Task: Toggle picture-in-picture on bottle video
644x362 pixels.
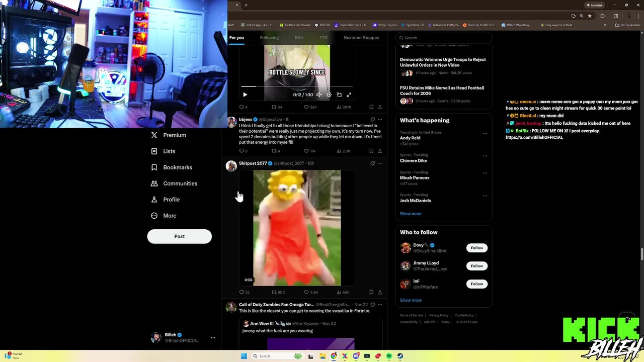Action: (339, 95)
